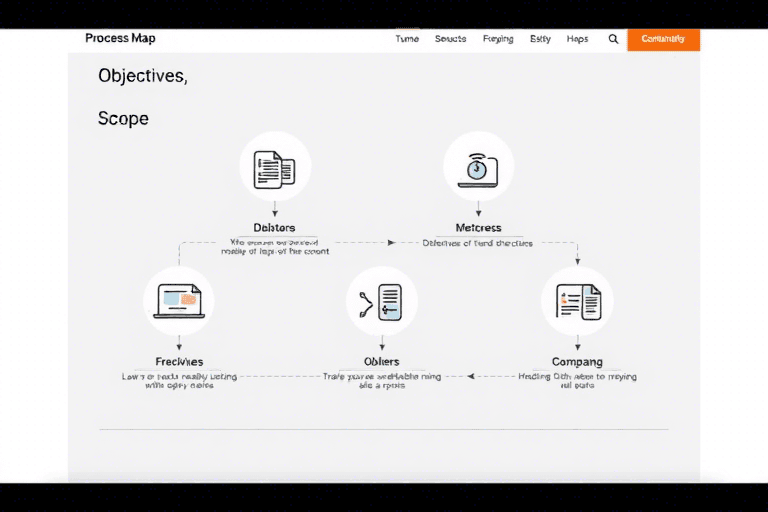Click the Compang step label
This screenshot has width=768, height=512.
577,361
